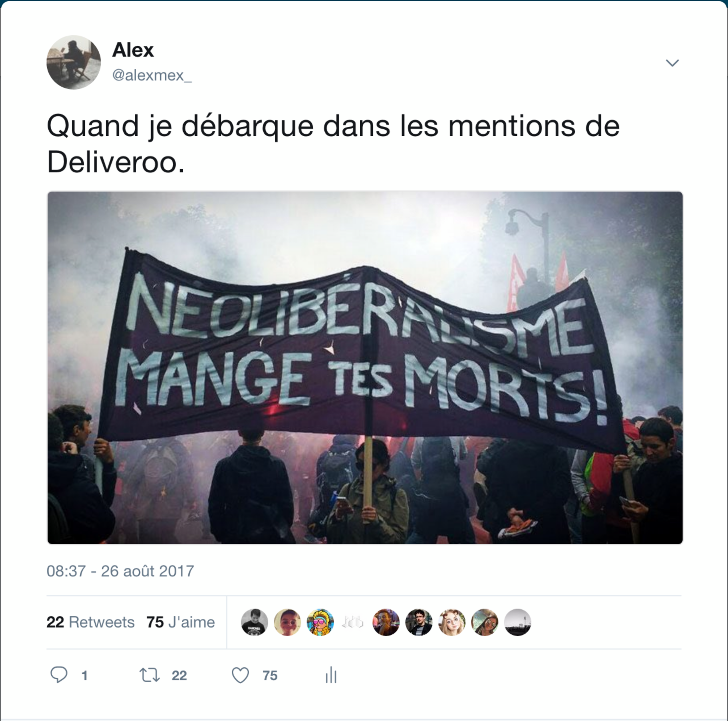Open the protest banner photo
Image resolution: width=728 pixels, height=721 pixels.
pyautogui.click(x=365, y=368)
